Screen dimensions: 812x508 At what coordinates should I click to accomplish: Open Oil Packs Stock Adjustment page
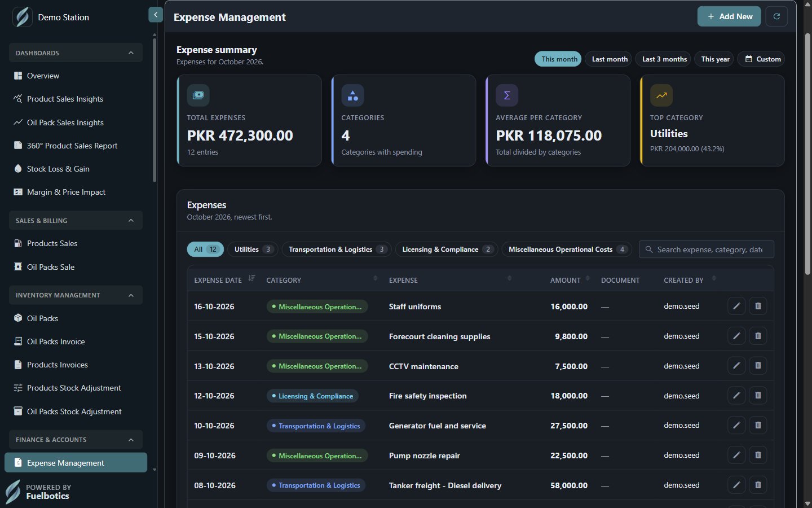(76, 411)
